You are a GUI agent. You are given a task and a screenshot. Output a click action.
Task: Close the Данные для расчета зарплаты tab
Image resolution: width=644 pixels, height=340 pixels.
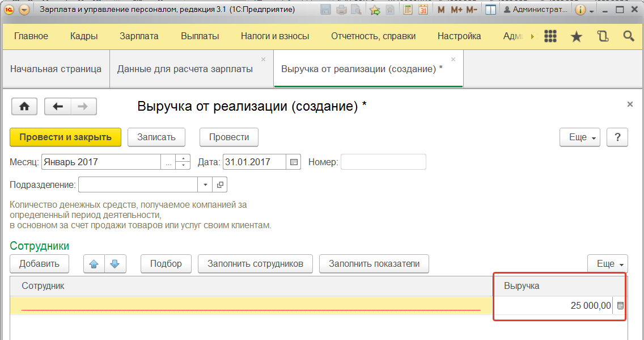pos(263,59)
